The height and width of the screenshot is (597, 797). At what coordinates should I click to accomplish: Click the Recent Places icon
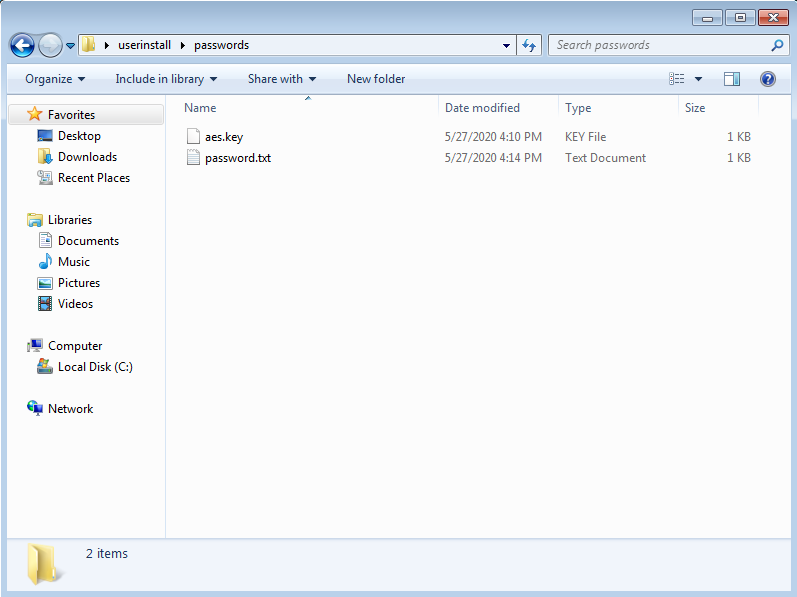(45, 177)
